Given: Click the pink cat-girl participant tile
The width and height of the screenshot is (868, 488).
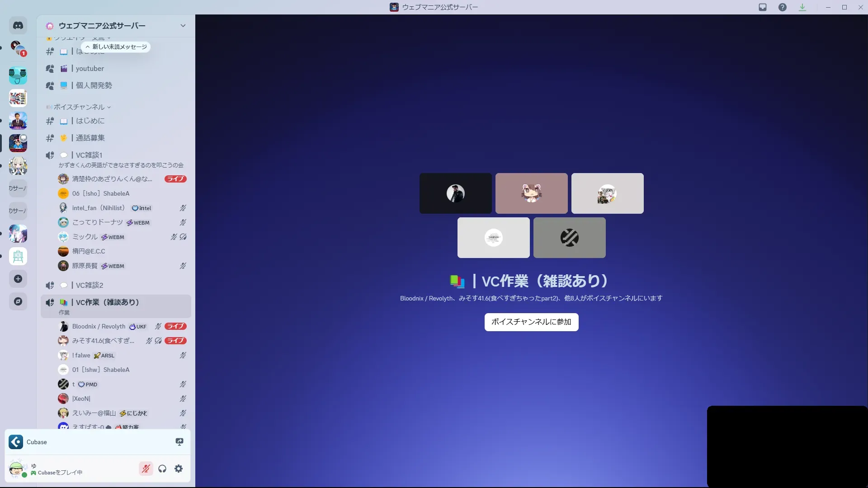Looking at the screenshot, I should 531,193.
